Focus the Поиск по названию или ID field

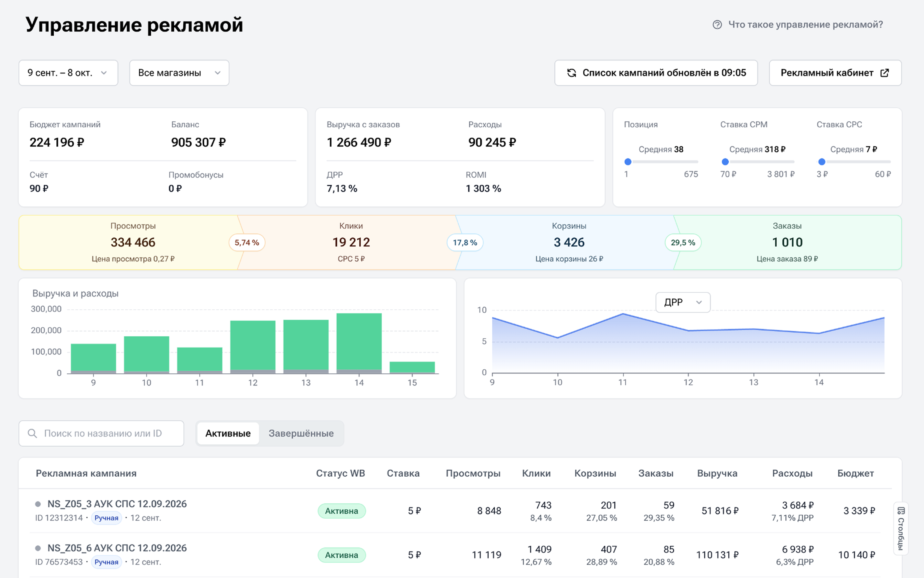pos(101,433)
